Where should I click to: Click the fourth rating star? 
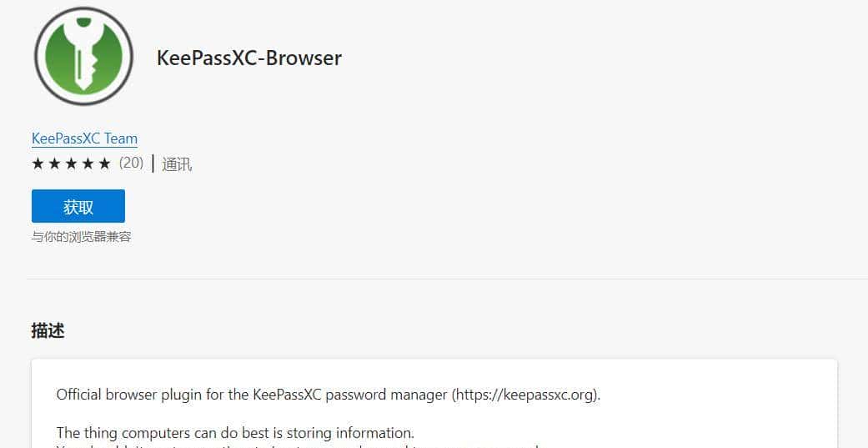[x=88, y=164]
